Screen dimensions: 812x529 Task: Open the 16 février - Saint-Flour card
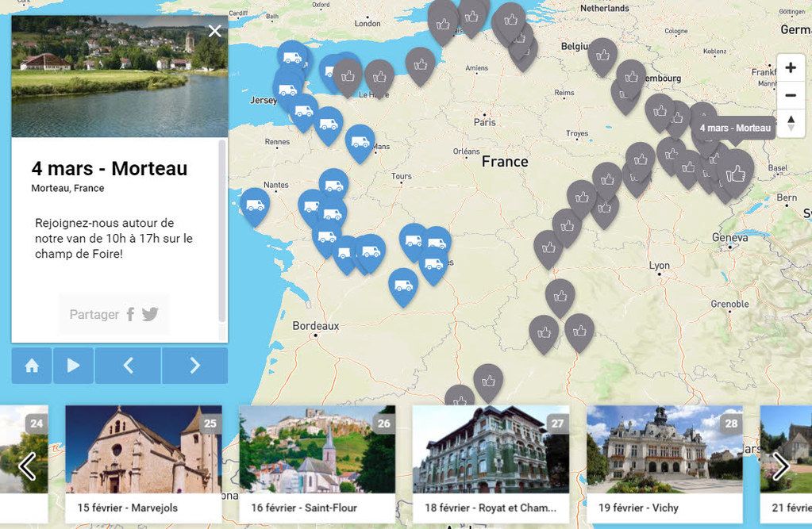pos(317,464)
